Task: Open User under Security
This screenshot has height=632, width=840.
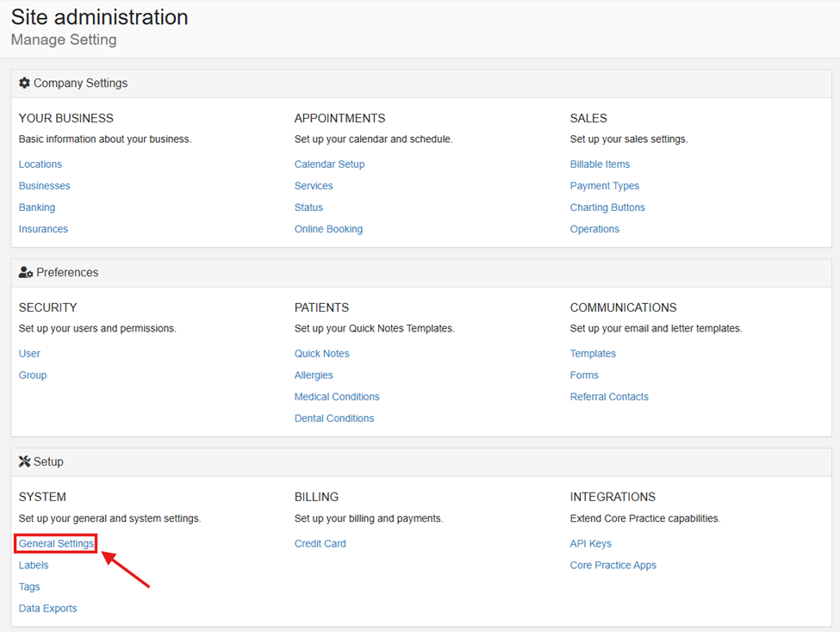Action: [29, 354]
